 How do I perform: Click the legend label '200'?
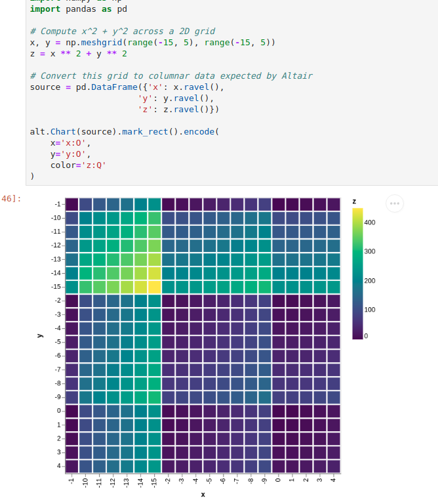(370, 281)
